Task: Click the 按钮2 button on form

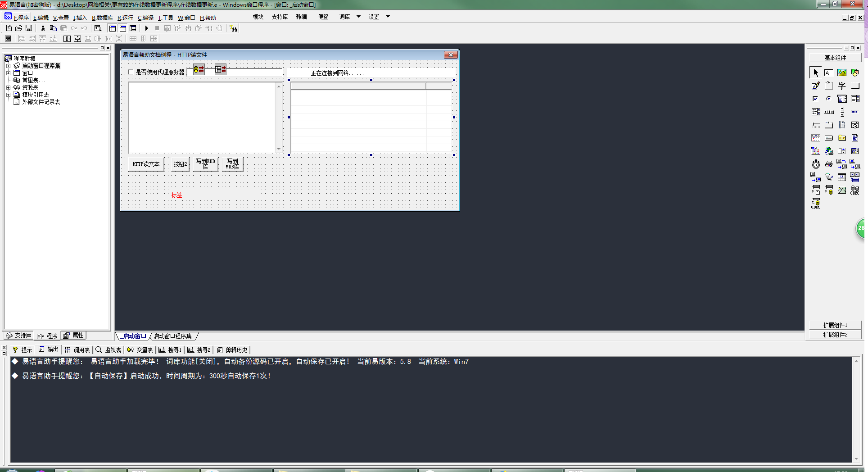Action: (180, 164)
